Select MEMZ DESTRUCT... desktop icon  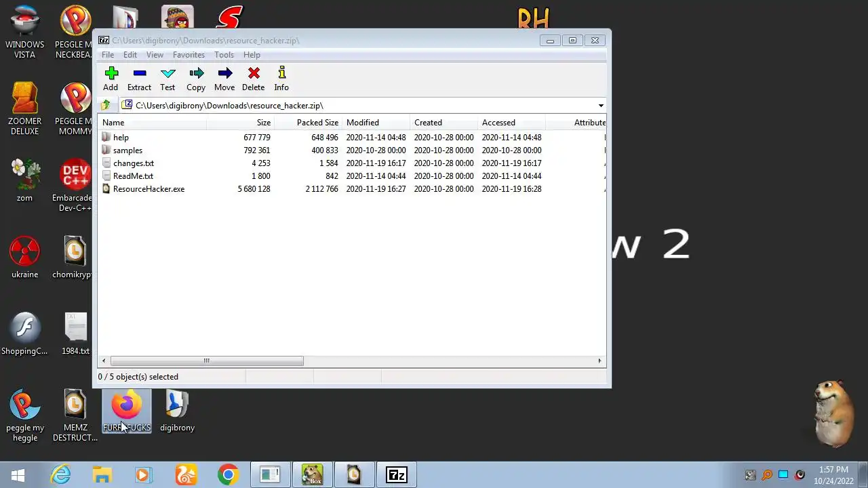coord(75,415)
